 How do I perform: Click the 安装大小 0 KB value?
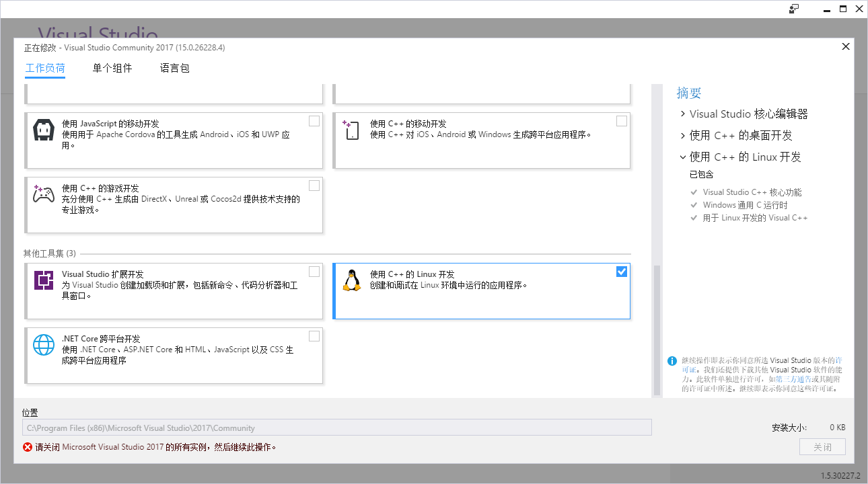pos(838,428)
